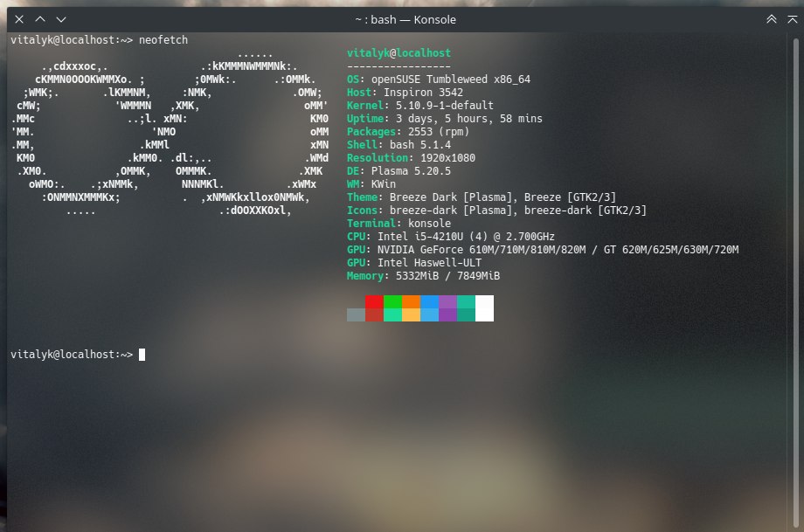Click the 'Host: Inspiron 3542' line
Screen dimensions: 804x532
pos(405,93)
